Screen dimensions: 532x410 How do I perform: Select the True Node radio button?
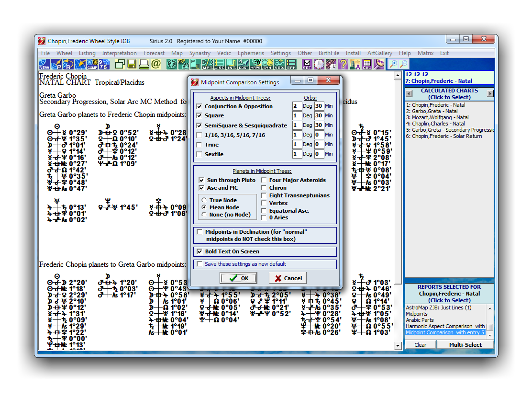pos(204,200)
